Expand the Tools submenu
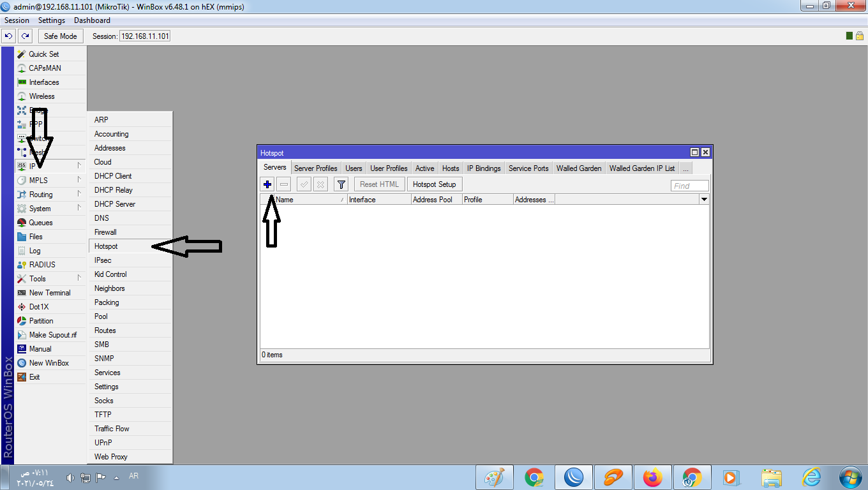 [50, 279]
